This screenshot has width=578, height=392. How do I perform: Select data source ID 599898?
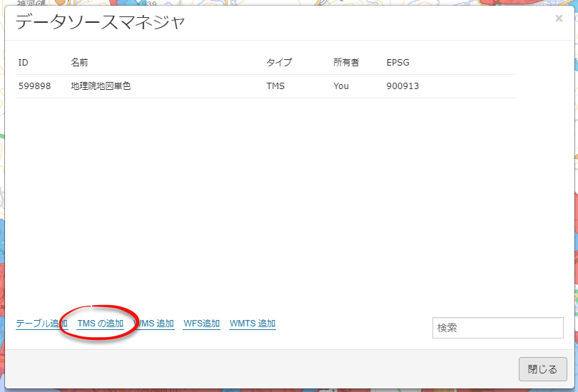point(35,86)
